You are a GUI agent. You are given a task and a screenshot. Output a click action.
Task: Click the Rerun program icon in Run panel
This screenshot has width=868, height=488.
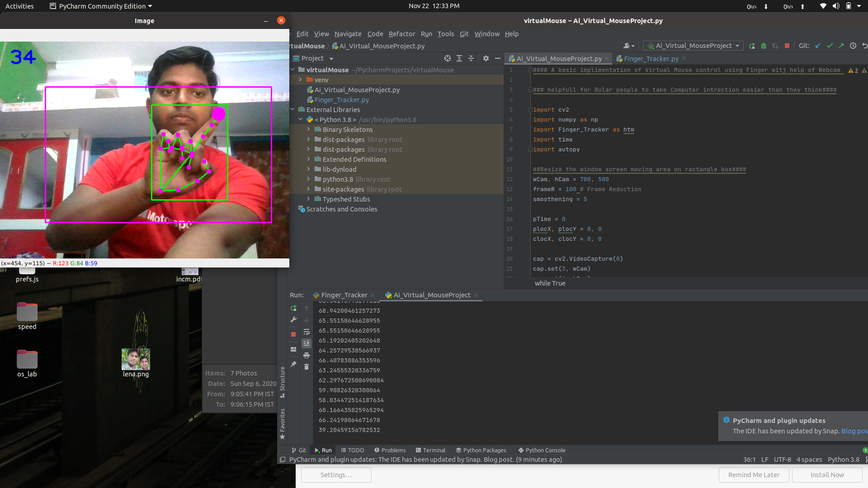(x=293, y=308)
